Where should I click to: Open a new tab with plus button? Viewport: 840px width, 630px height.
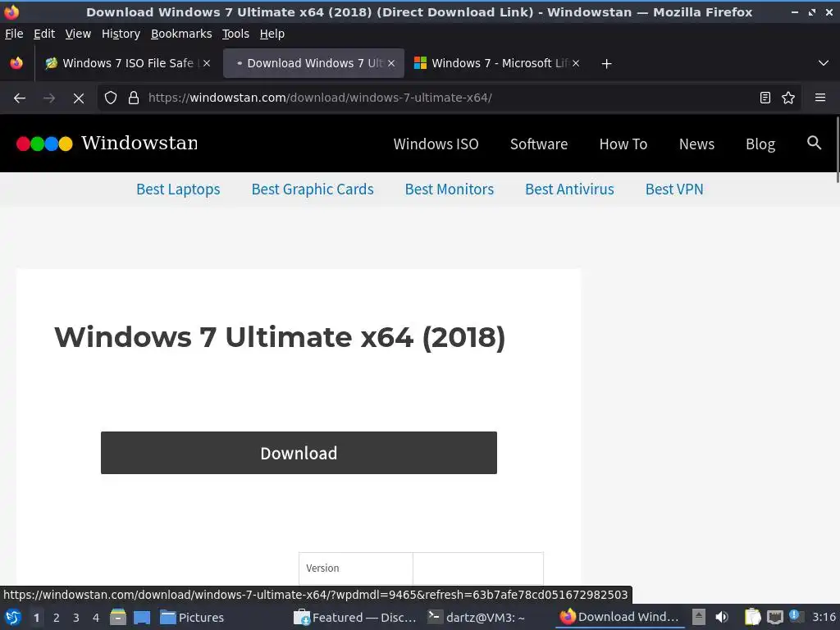tap(606, 64)
